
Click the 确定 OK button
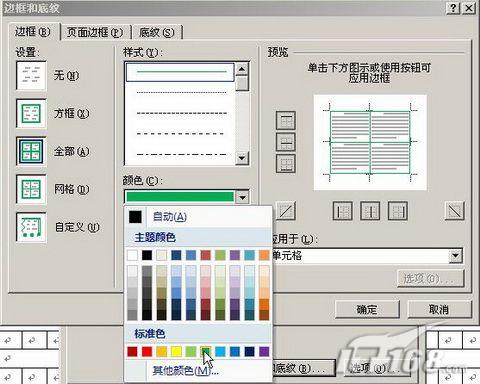(367, 310)
